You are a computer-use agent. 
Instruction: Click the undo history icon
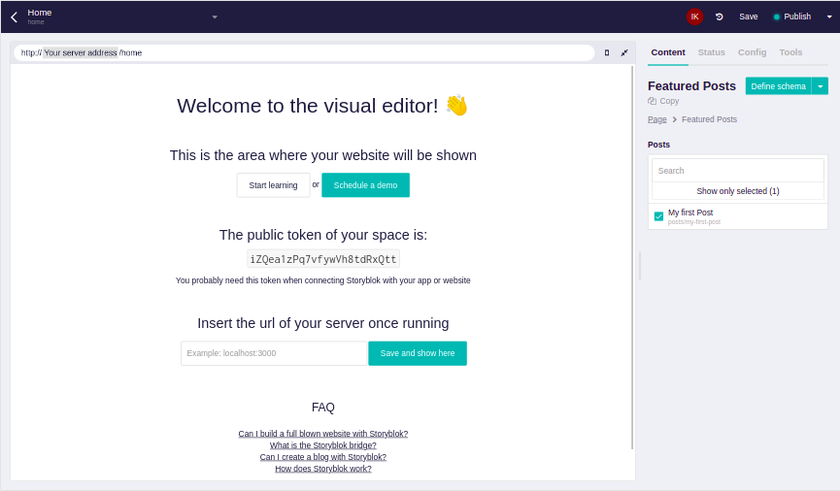(719, 17)
